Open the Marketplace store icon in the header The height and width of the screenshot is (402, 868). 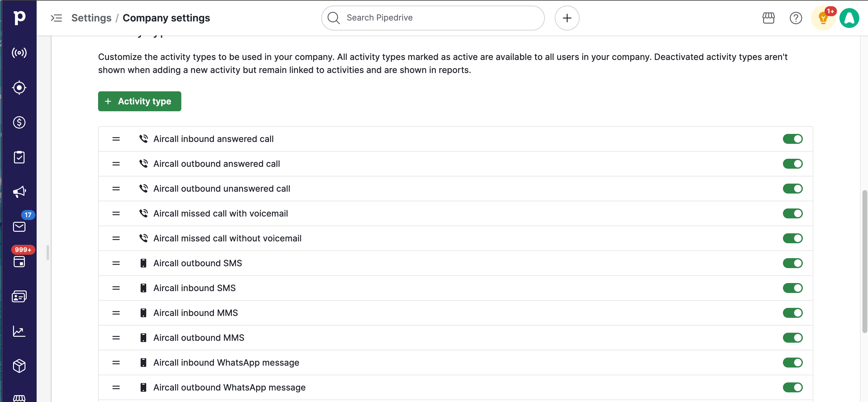(x=768, y=18)
